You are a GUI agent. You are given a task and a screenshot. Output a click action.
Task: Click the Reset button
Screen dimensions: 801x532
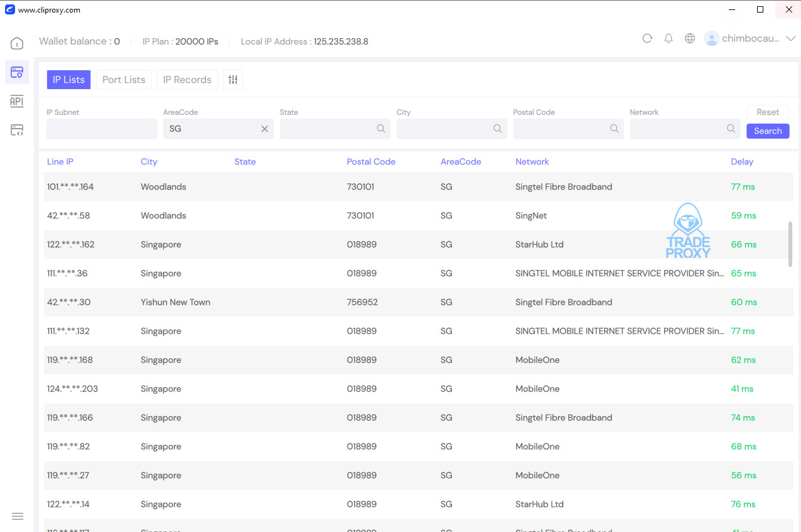768,112
